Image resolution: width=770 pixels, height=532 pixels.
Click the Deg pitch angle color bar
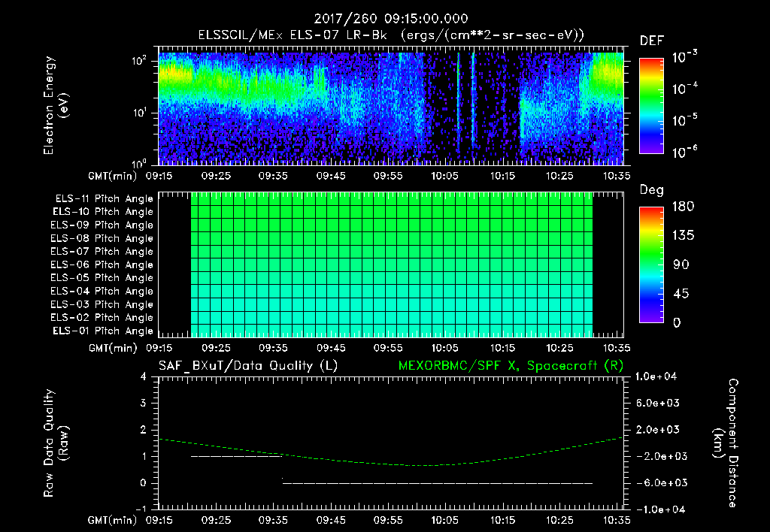(x=651, y=264)
